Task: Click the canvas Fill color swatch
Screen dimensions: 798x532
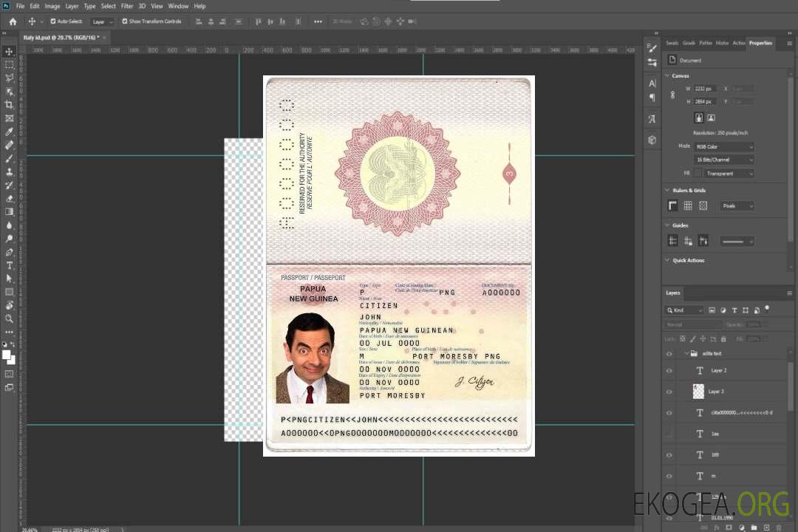Action: [x=698, y=174]
